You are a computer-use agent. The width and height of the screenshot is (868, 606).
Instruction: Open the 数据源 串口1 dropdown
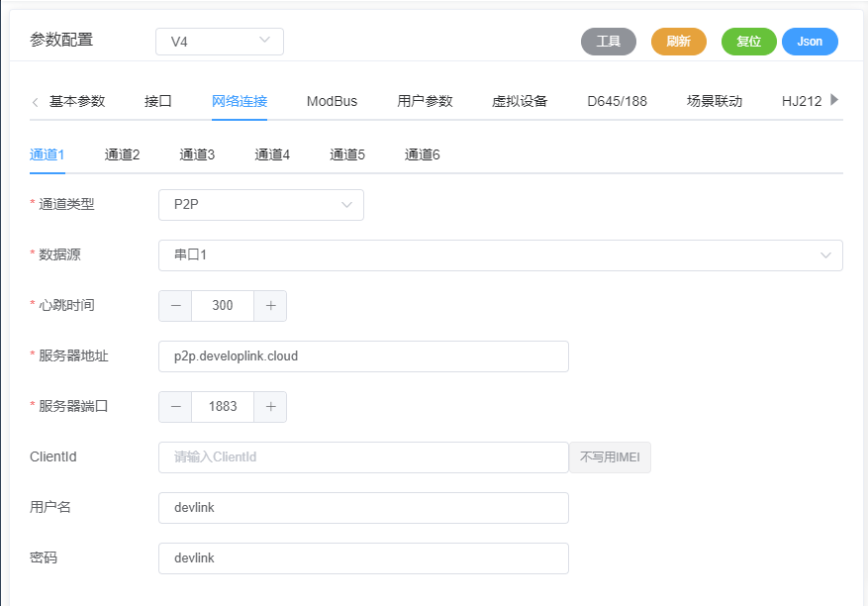500,254
